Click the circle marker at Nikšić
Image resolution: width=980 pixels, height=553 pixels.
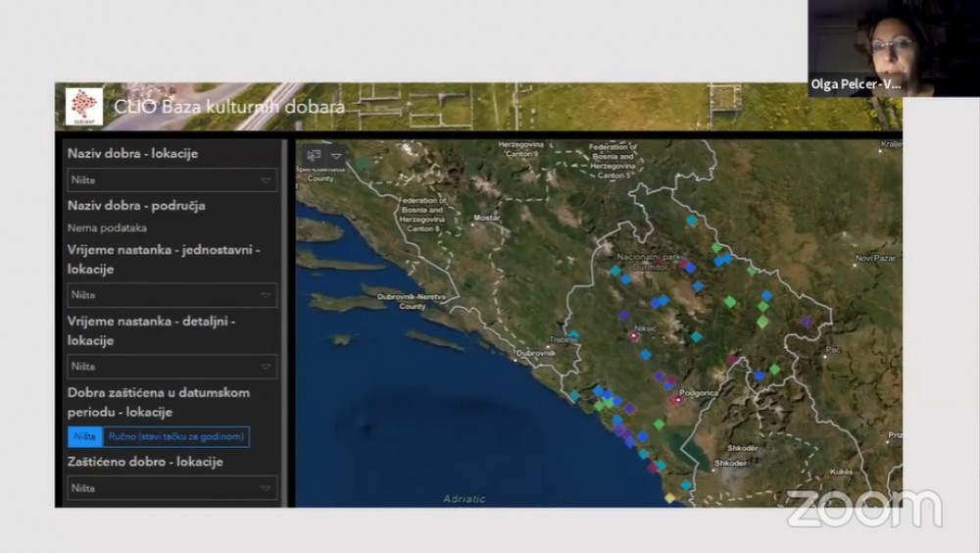[x=634, y=335]
